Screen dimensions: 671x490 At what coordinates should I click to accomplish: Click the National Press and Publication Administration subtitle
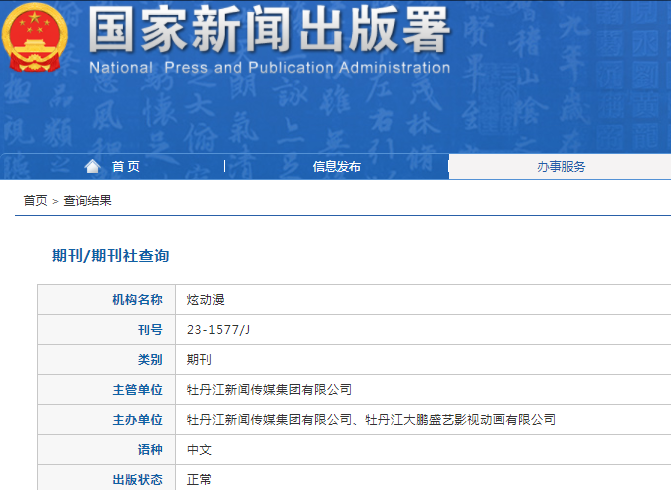(270, 68)
